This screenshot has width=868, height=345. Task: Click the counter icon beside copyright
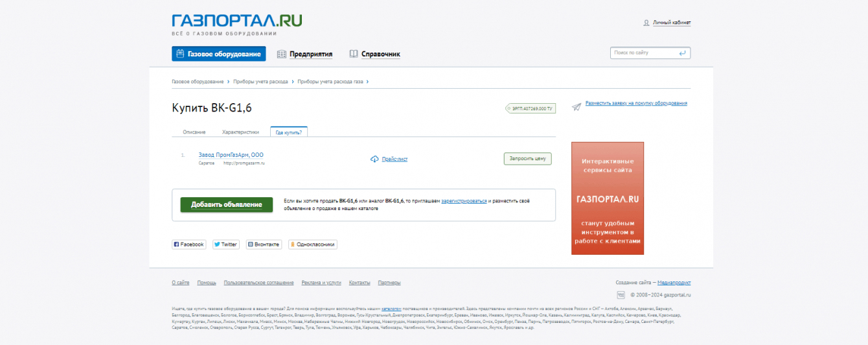(621, 295)
